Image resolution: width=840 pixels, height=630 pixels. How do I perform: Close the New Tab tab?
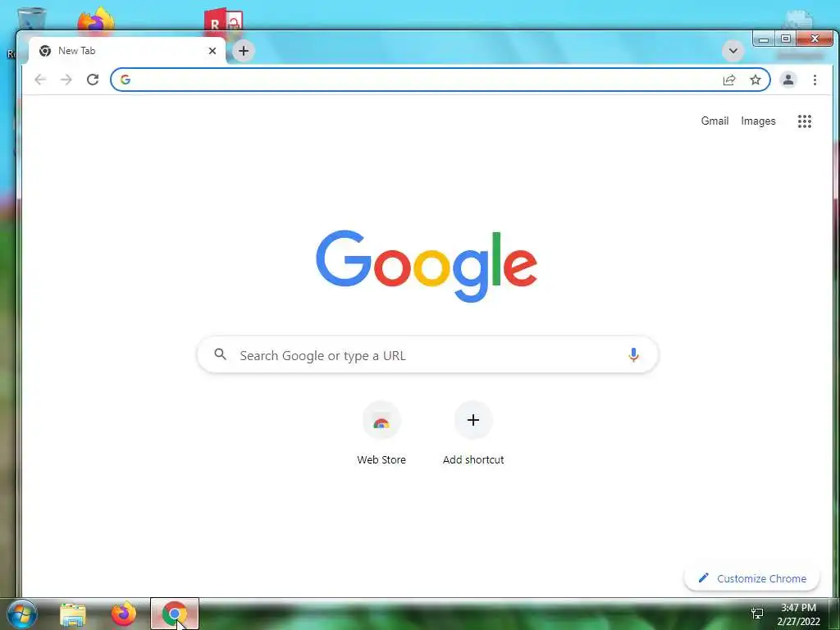[x=212, y=51]
